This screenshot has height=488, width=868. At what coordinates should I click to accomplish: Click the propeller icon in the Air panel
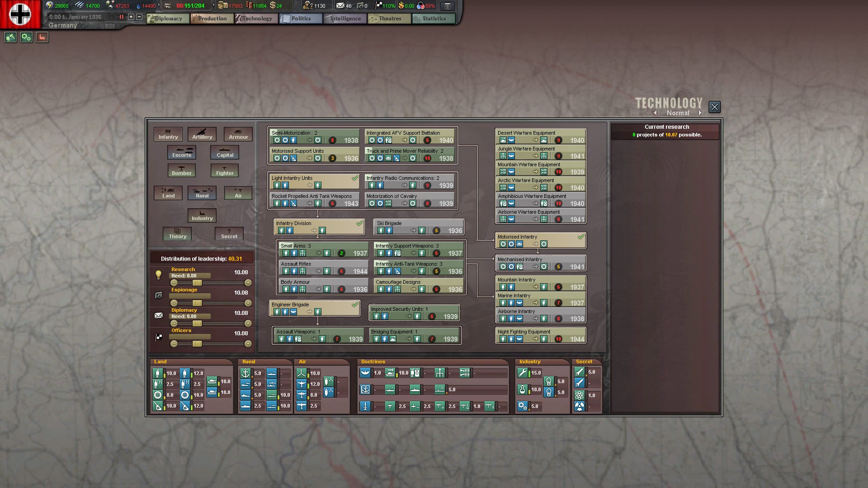[302, 373]
